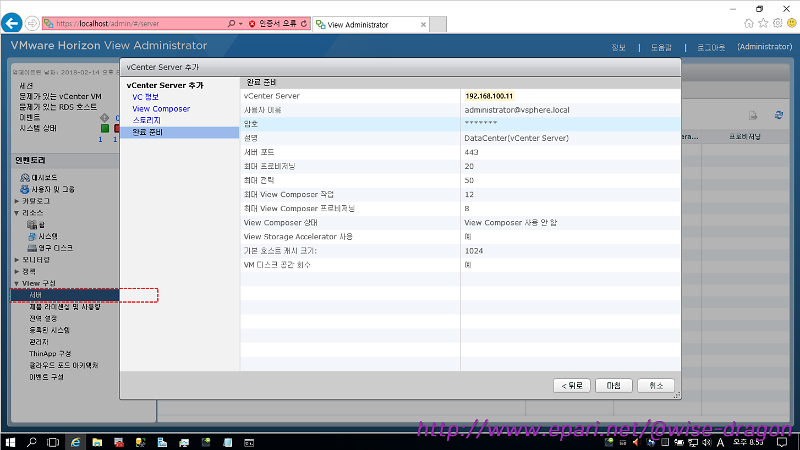800x450 pixels.
Task: Click the 프로비저닝 column header
Action: 744,137
